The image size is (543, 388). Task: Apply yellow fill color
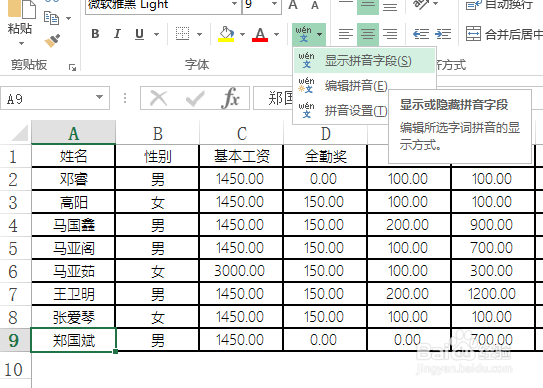coord(226,34)
